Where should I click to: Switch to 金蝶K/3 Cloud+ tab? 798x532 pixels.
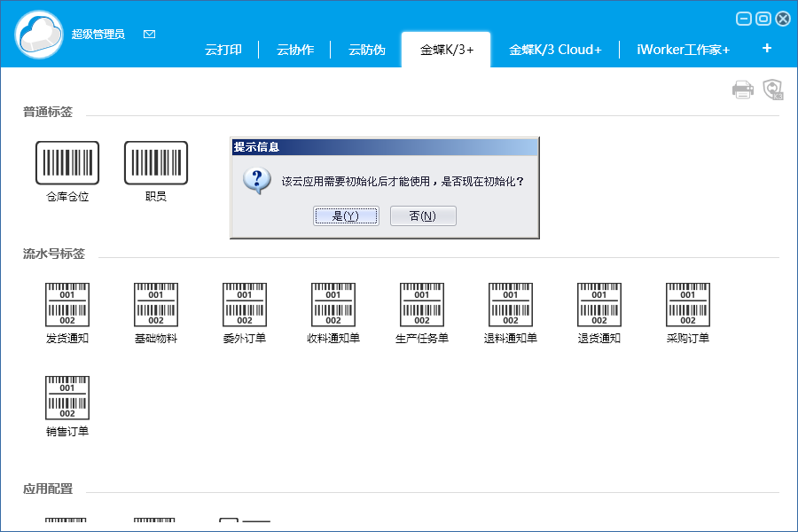(x=555, y=50)
